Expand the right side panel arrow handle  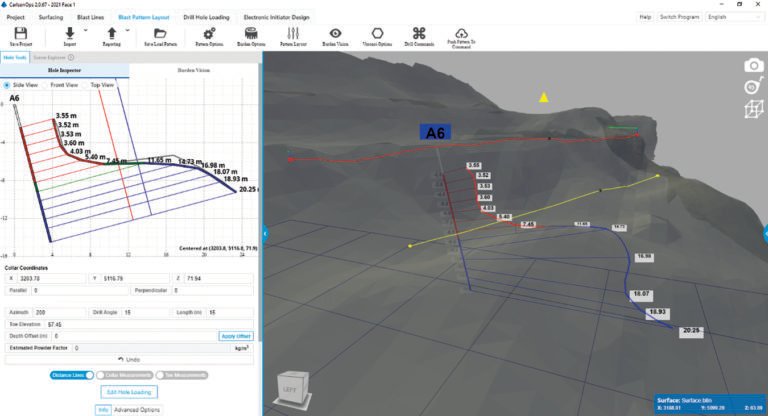click(766, 234)
